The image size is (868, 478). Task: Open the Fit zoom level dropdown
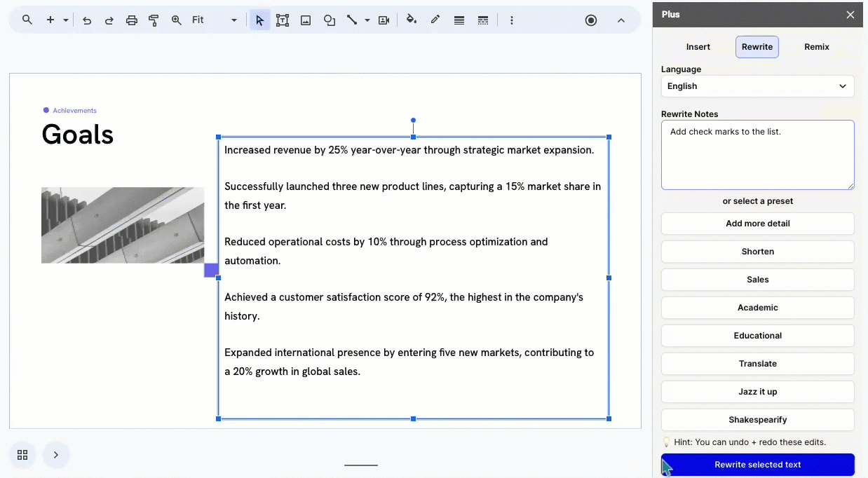click(x=215, y=20)
